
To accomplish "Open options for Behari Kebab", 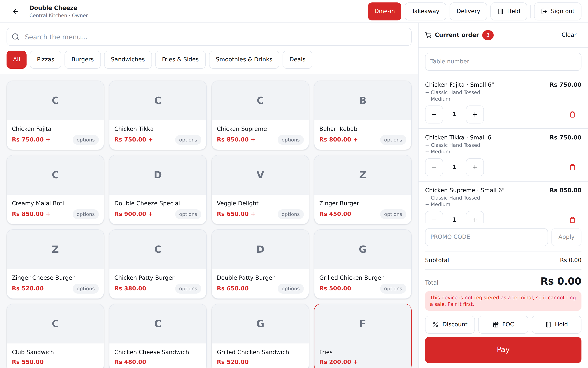I will tap(393, 140).
